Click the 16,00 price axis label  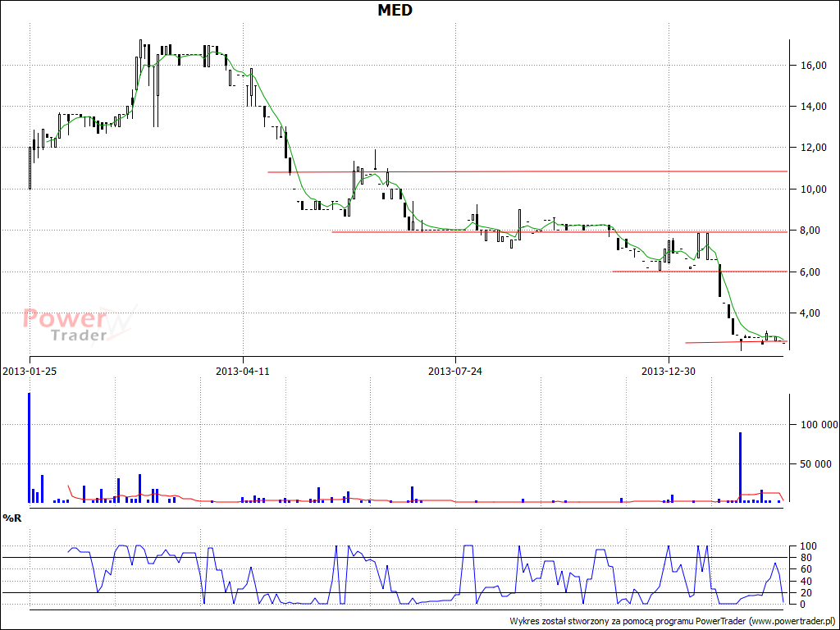point(814,66)
